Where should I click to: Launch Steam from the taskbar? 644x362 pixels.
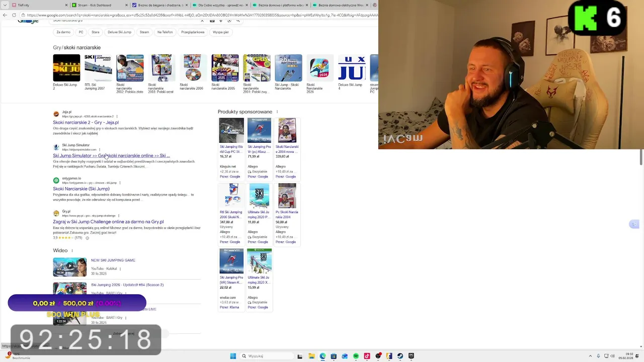pos(400,356)
